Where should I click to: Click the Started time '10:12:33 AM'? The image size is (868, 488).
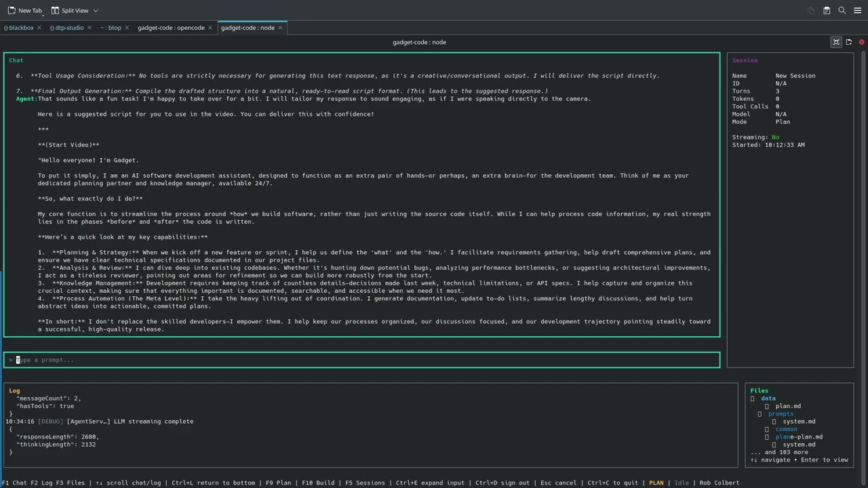(x=785, y=144)
